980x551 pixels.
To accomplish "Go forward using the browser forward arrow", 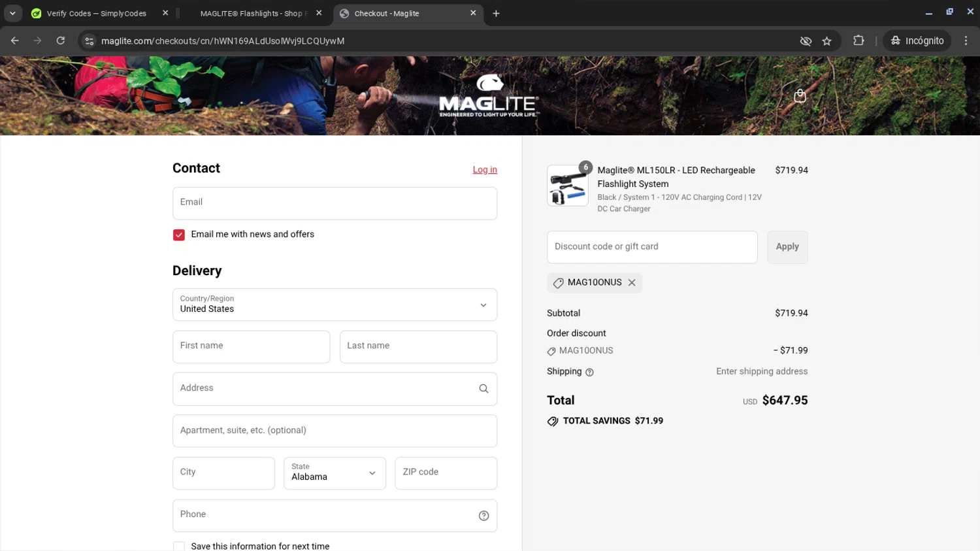I will pyautogui.click(x=37, y=41).
